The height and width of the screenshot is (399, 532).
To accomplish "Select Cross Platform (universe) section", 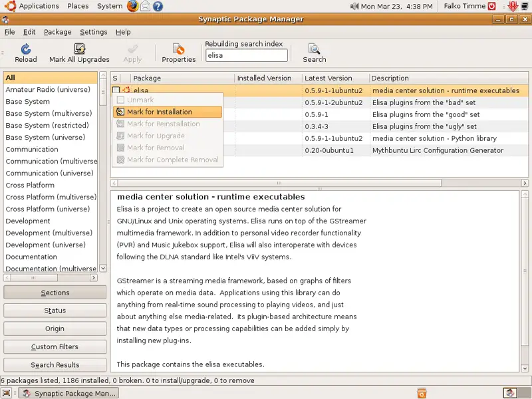I will click(51, 209).
